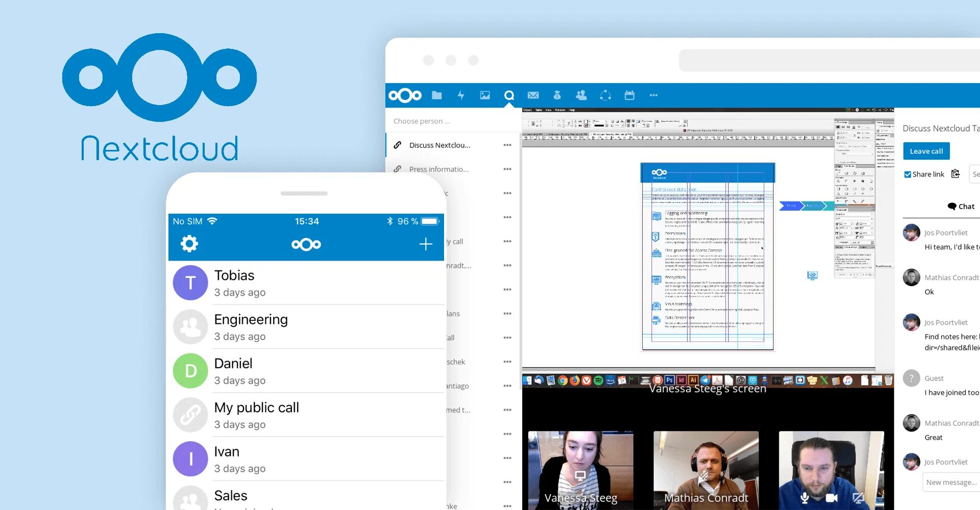Open the Files app from the toolbar

coord(436,95)
